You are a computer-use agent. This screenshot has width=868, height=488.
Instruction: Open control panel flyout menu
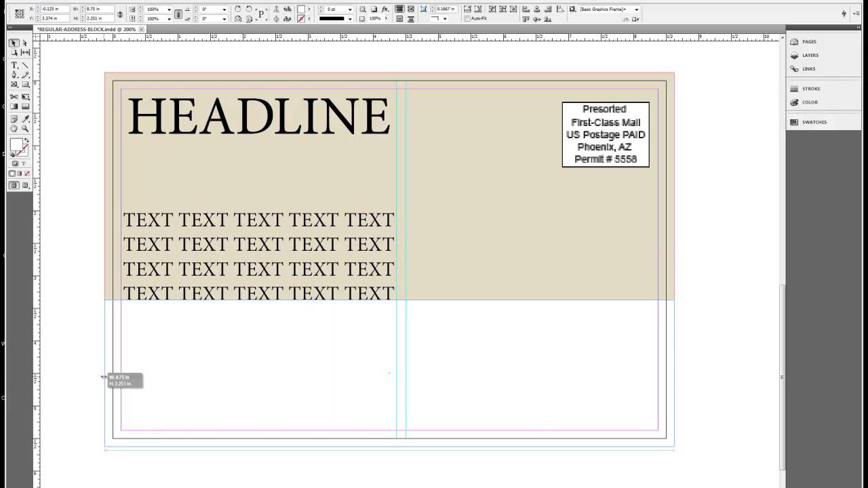click(x=856, y=14)
